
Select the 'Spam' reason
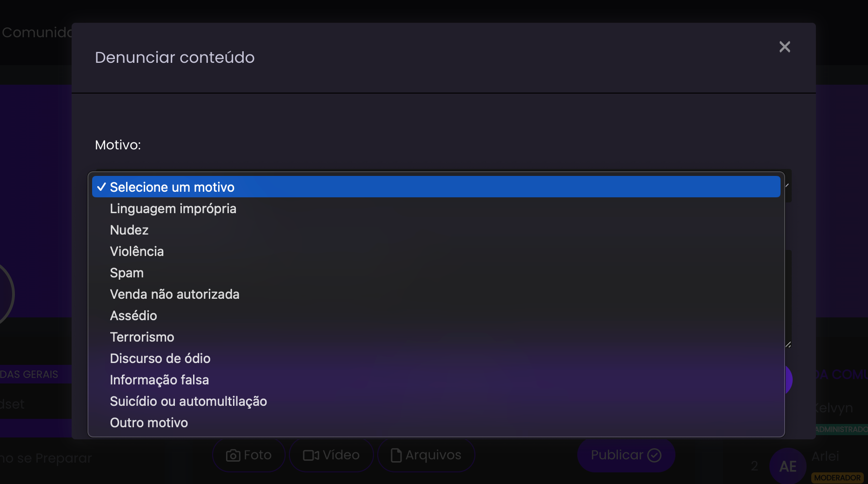tap(127, 273)
